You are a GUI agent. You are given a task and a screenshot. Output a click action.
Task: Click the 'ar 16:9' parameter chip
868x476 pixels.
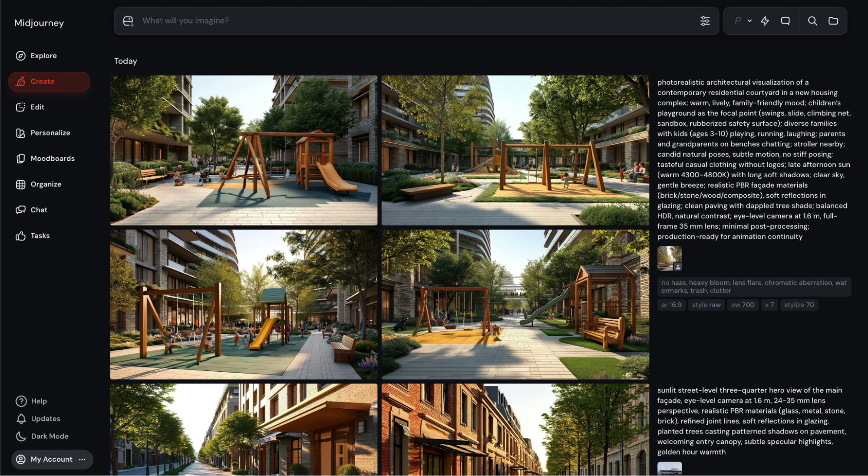click(x=671, y=305)
